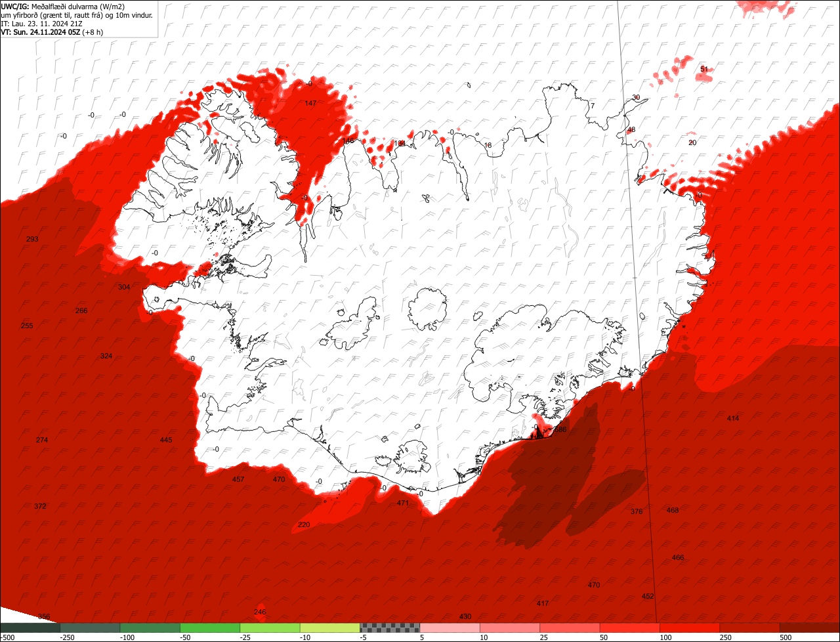Screen dimensions: 840x642
Task: Click the flux value '324' west of the coast
Action: tap(106, 356)
